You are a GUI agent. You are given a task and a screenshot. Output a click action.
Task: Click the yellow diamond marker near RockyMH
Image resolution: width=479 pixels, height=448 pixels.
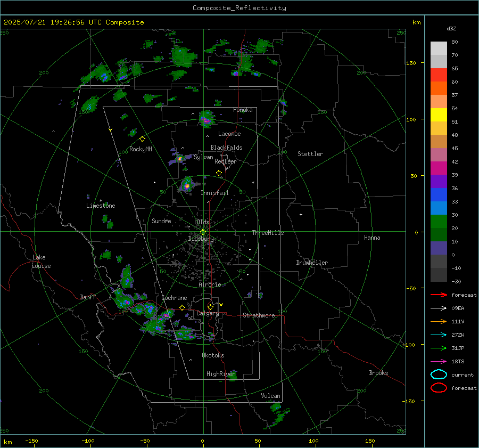pos(142,139)
